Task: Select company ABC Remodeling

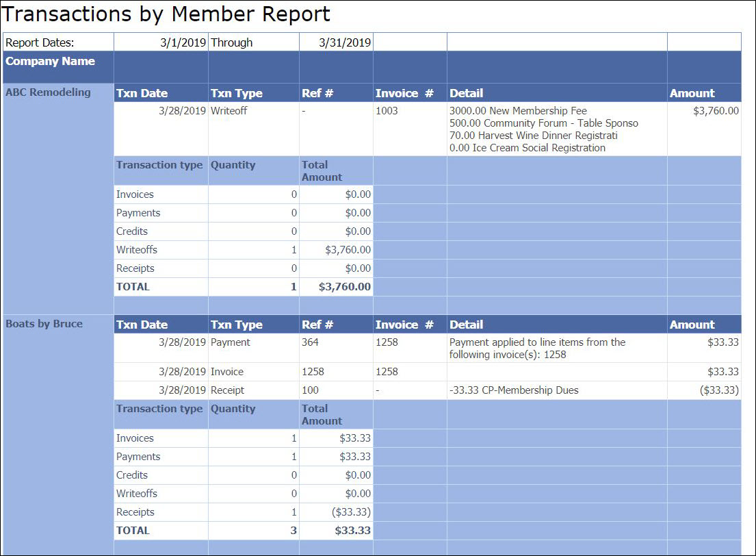Action: [42, 92]
